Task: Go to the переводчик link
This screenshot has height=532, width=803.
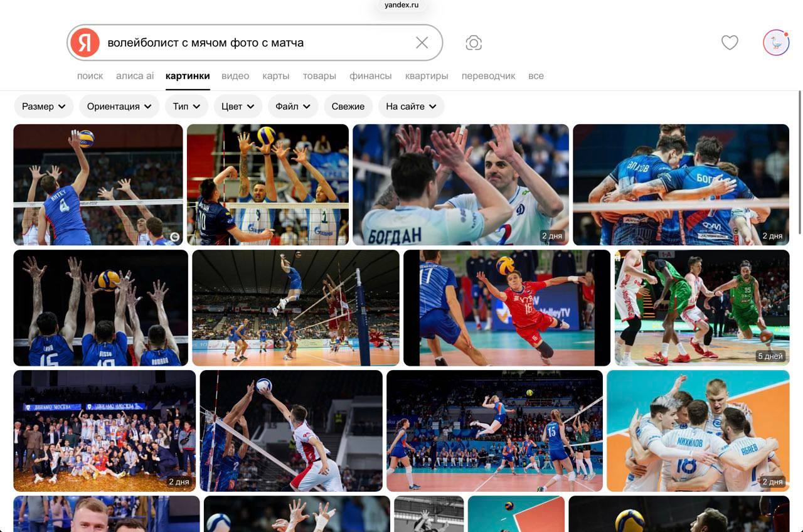Action: 488,76
